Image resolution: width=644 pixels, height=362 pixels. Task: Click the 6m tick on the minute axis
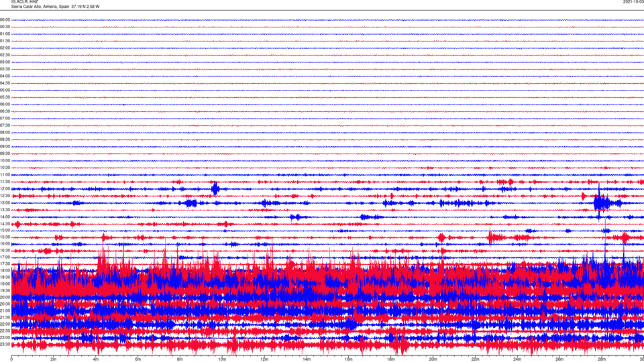138,359
